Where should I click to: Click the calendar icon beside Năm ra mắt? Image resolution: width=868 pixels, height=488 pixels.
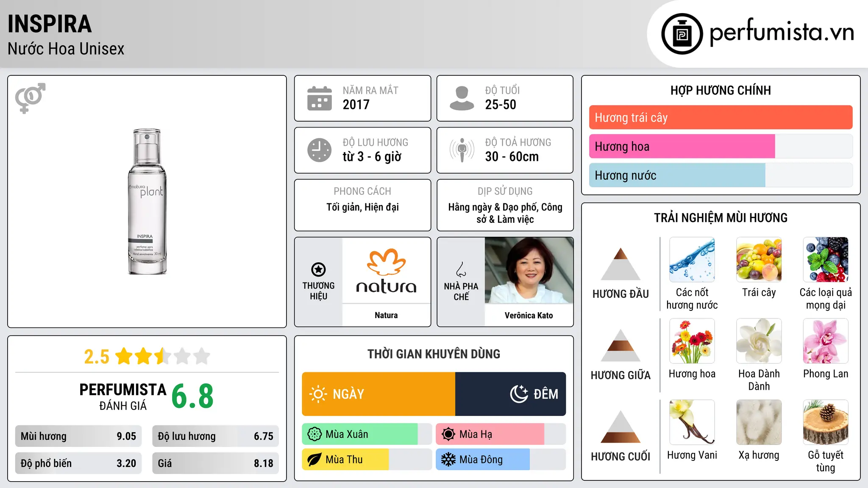[320, 98]
